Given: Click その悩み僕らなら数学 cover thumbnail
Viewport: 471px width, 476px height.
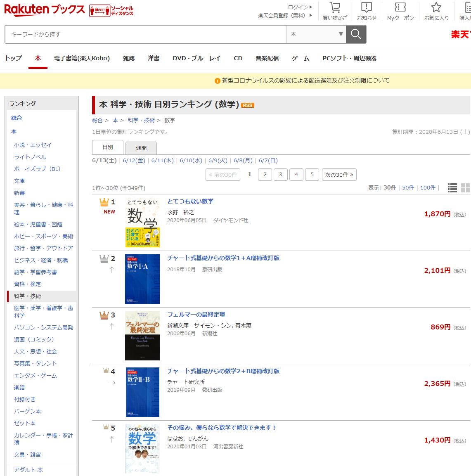Looking at the screenshot, I should click(142, 449).
